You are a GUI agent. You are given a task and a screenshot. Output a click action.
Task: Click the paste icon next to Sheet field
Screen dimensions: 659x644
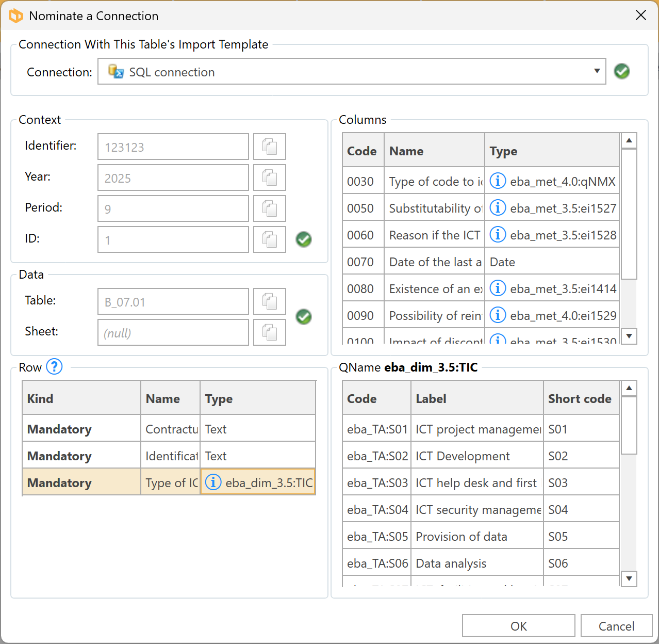click(x=269, y=333)
